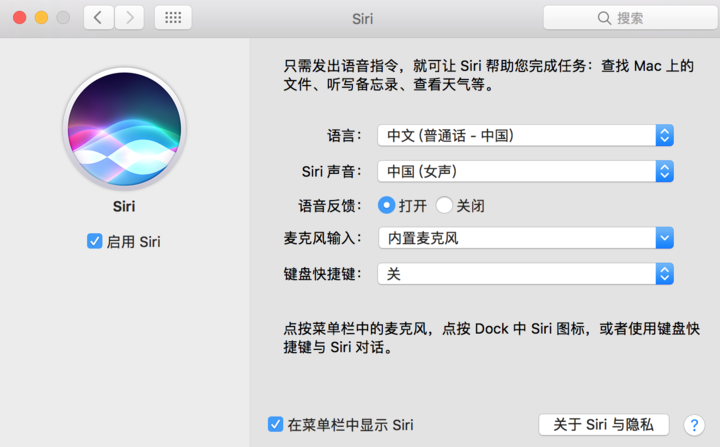This screenshot has height=447, width=720.
Task: Show all preferences grid icon
Action: pos(173,18)
